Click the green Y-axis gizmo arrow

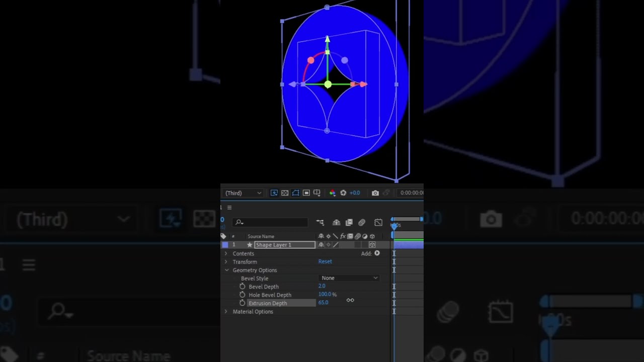pyautogui.click(x=328, y=39)
